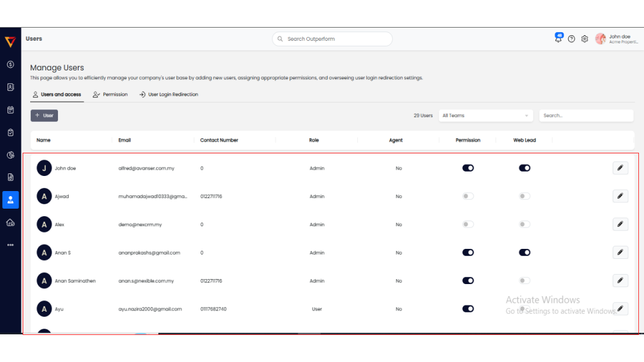The height and width of the screenshot is (362, 644).
Task: Open the User Login Redirection tab
Action: 169,94
